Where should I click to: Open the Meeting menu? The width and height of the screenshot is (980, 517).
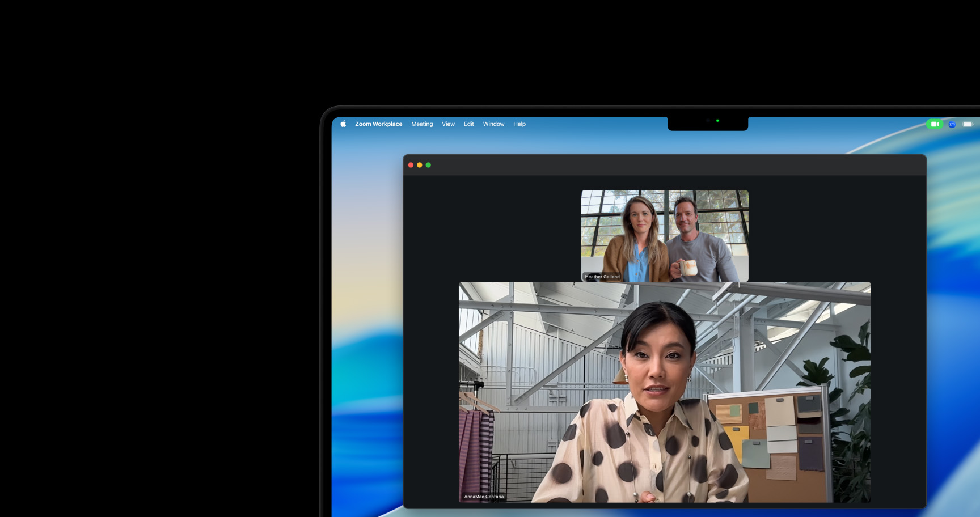[x=421, y=124]
